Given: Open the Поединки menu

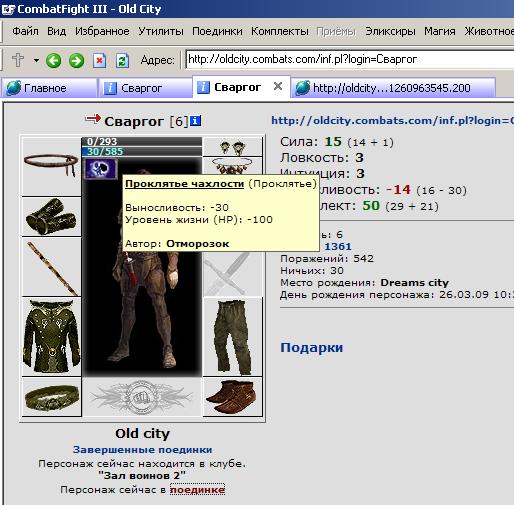Looking at the screenshot, I should click(x=217, y=31).
